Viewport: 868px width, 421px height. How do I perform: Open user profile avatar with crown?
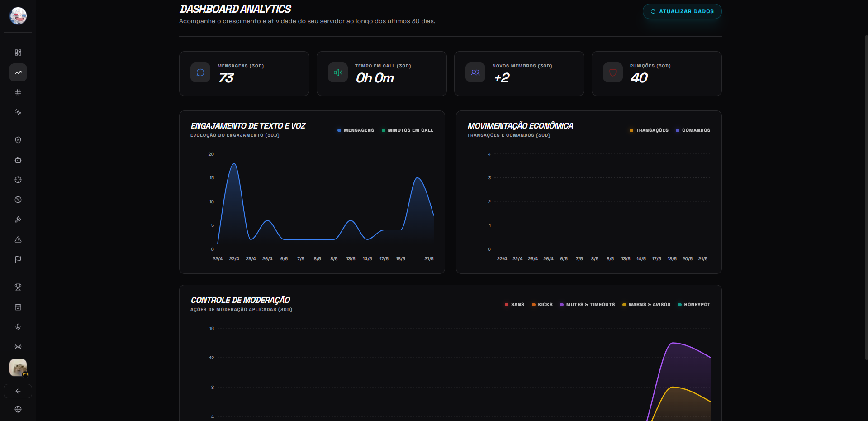(x=18, y=368)
